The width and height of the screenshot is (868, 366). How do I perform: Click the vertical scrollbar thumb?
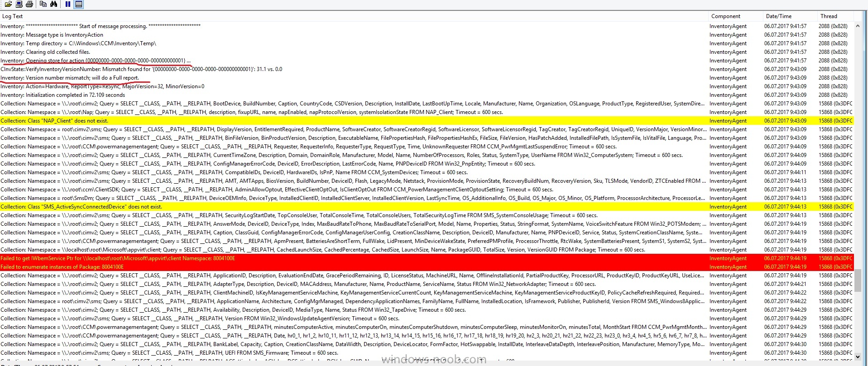(x=858, y=280)
